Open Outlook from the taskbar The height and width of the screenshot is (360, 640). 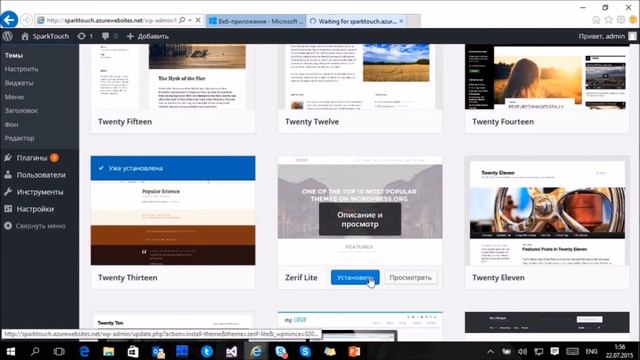tap(158, 351)
